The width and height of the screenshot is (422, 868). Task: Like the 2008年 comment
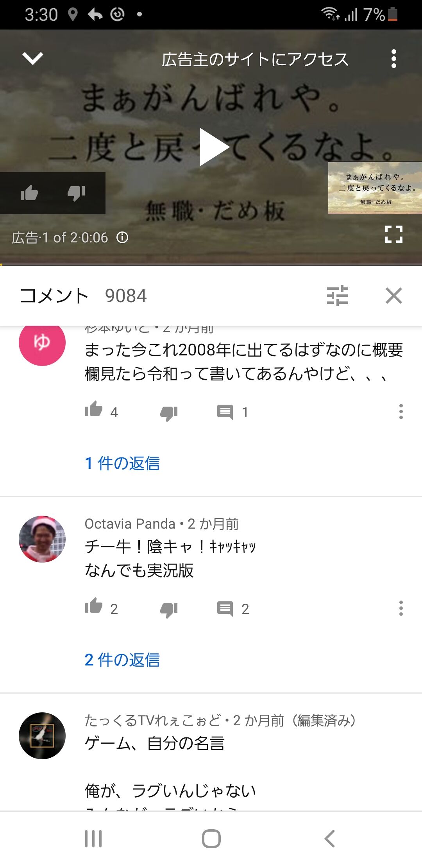[94, 410]
